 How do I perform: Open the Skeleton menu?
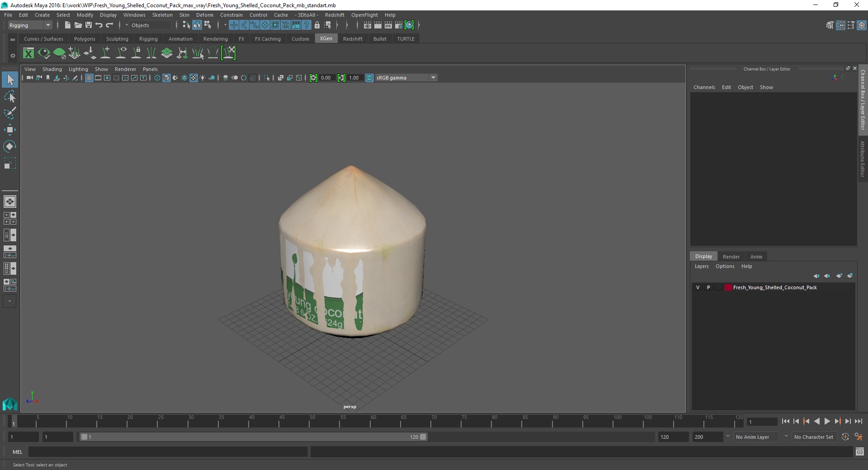tap(162, 15)
